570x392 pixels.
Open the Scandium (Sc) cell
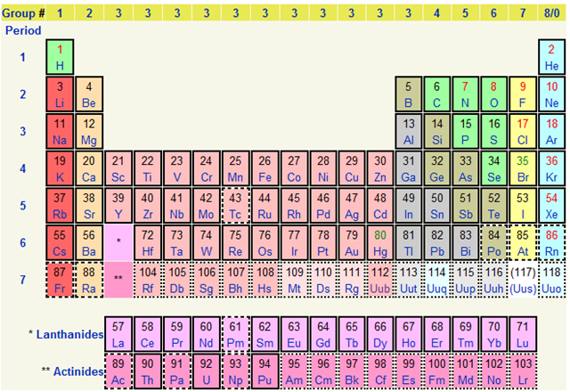click(118, 168)
